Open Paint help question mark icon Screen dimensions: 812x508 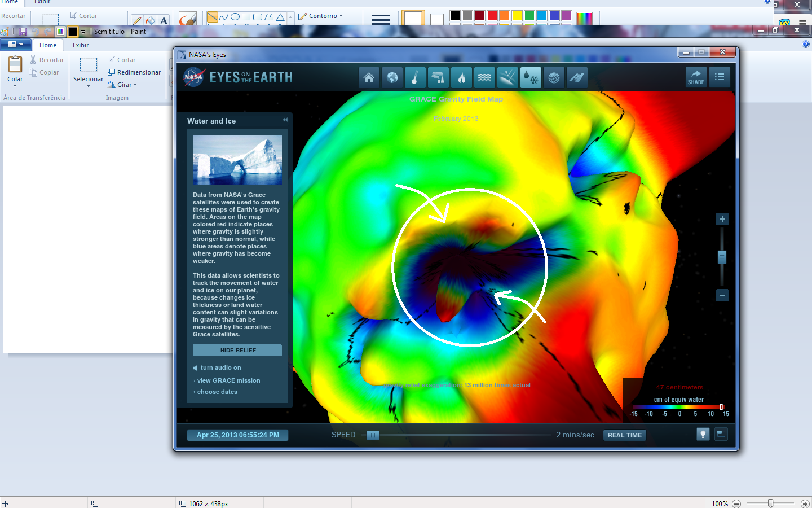[x=806, y=44]
